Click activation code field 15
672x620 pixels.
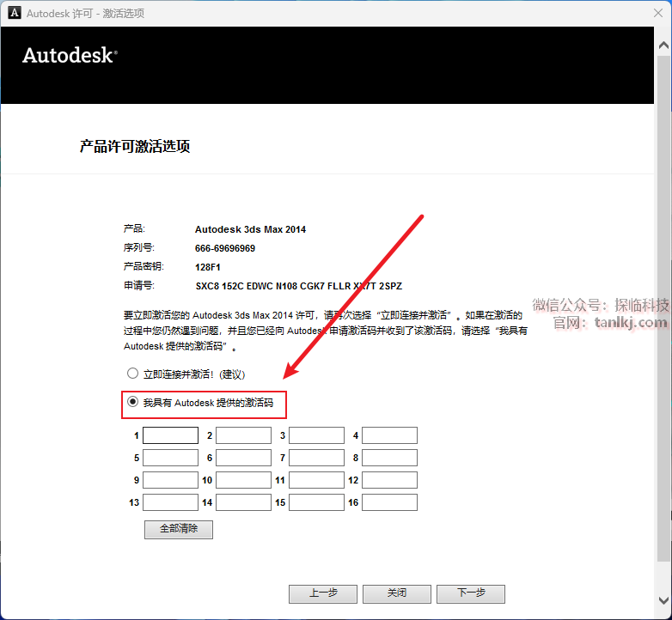pos(317,502)
